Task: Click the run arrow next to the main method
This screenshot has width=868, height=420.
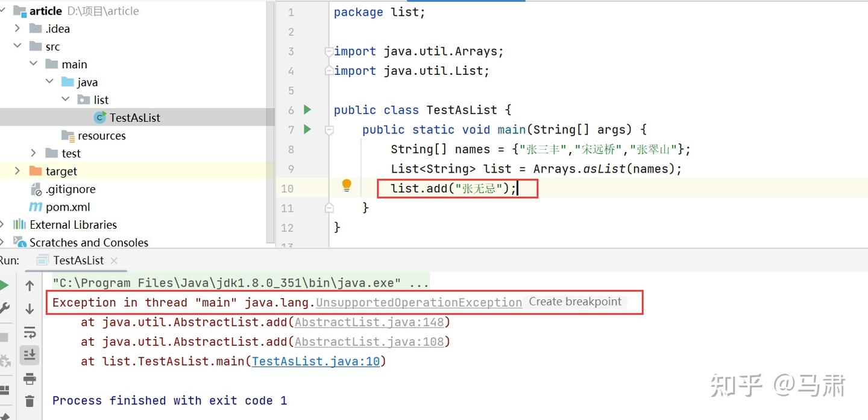Action: [x=307, y=129]
